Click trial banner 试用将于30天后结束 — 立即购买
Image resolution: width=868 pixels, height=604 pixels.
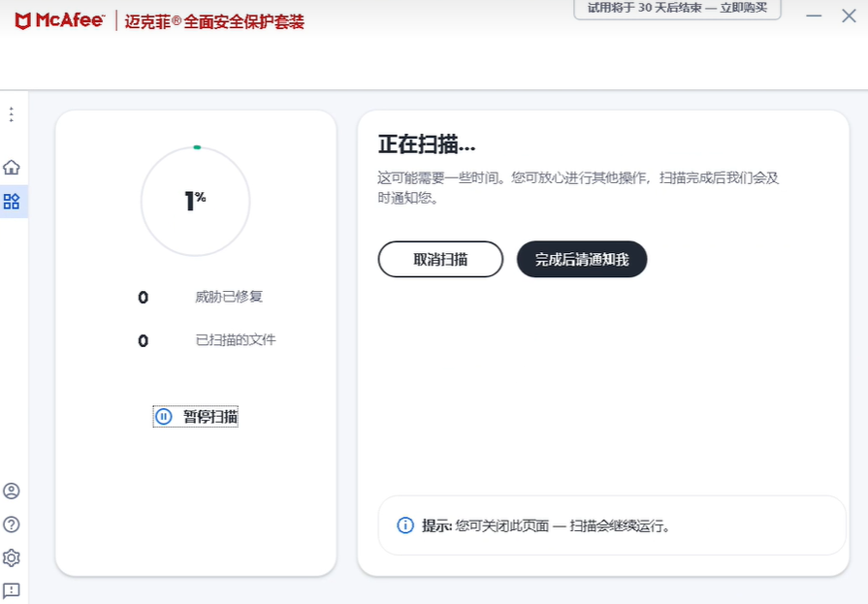click(677, 9)
